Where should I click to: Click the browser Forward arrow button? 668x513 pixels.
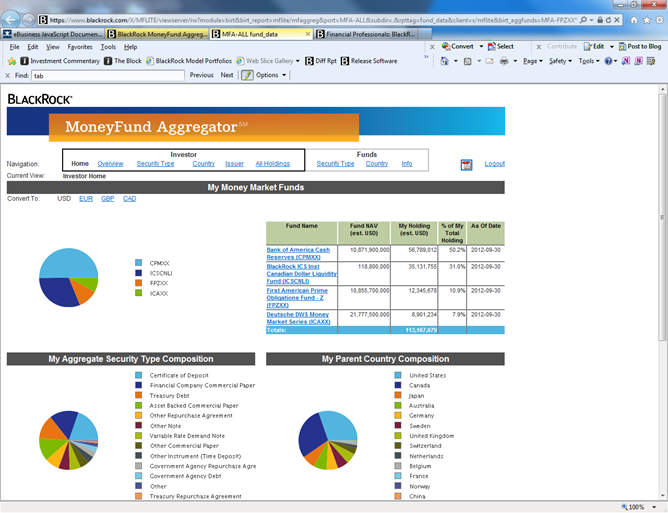(x=29, y=20)
